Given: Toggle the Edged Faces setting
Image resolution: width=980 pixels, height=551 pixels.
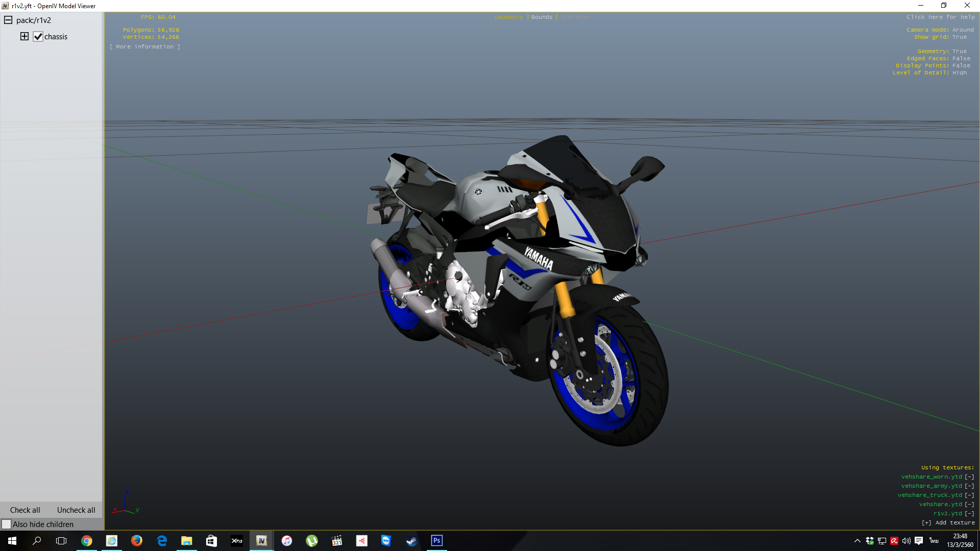Looking at the screenshot, I should pyautogui.click(x=961, y=59).
